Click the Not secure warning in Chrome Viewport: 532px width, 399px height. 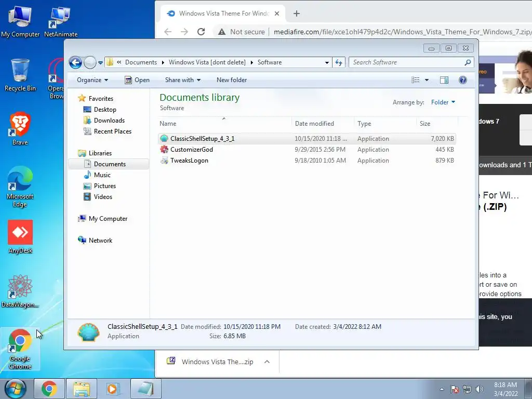[241, 32]
